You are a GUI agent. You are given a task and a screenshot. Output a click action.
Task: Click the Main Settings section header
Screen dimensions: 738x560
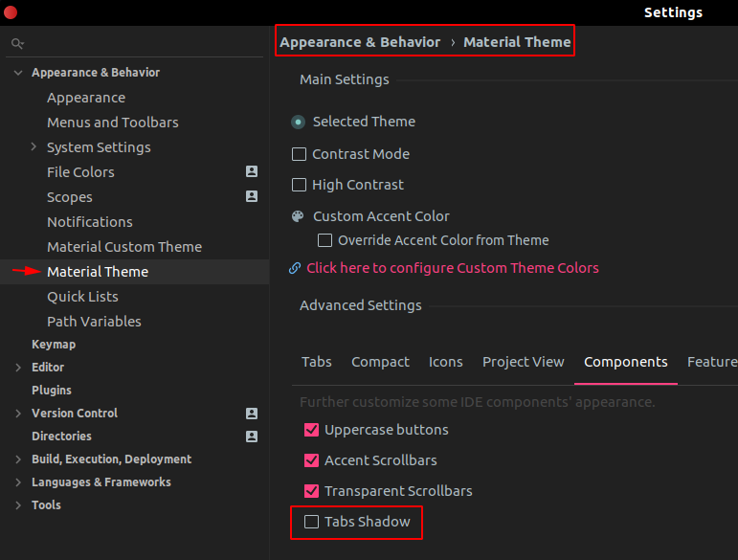click(x=345, y=79)
